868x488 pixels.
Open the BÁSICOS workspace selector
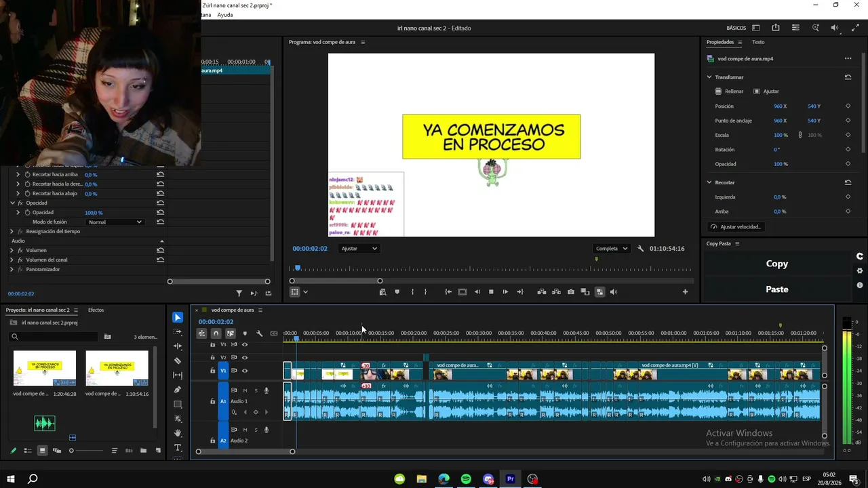pos(736,28)
